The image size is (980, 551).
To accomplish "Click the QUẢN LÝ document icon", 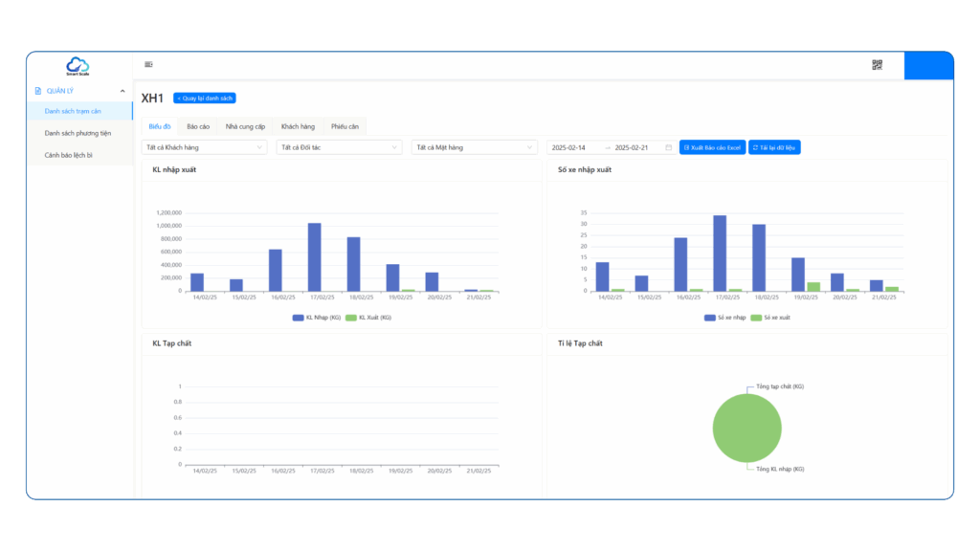I will pos(38,91).
